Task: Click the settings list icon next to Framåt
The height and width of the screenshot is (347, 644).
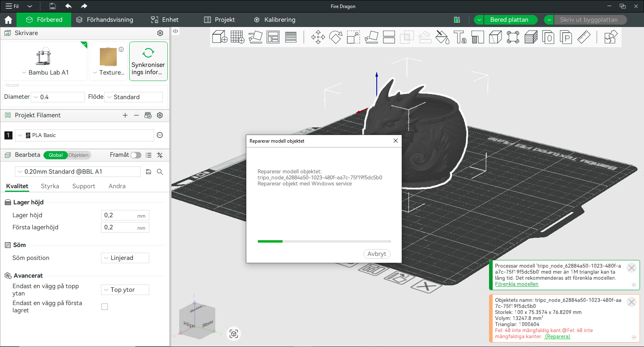Action: [x=149, y=155]
